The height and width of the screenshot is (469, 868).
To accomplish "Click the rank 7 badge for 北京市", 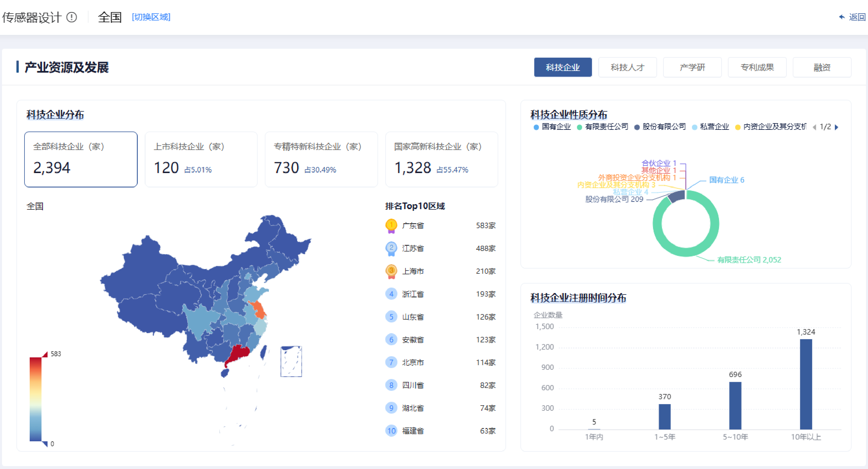I will pos(391,363).
